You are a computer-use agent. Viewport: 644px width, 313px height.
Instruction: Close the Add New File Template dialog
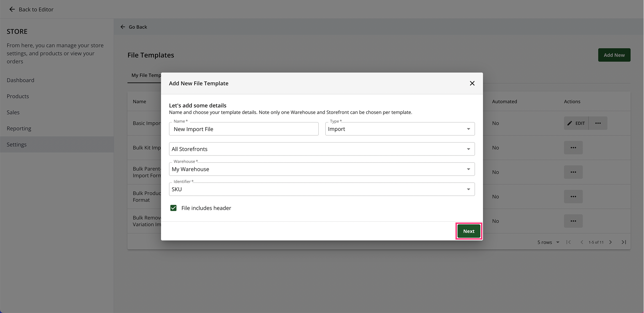472,83
